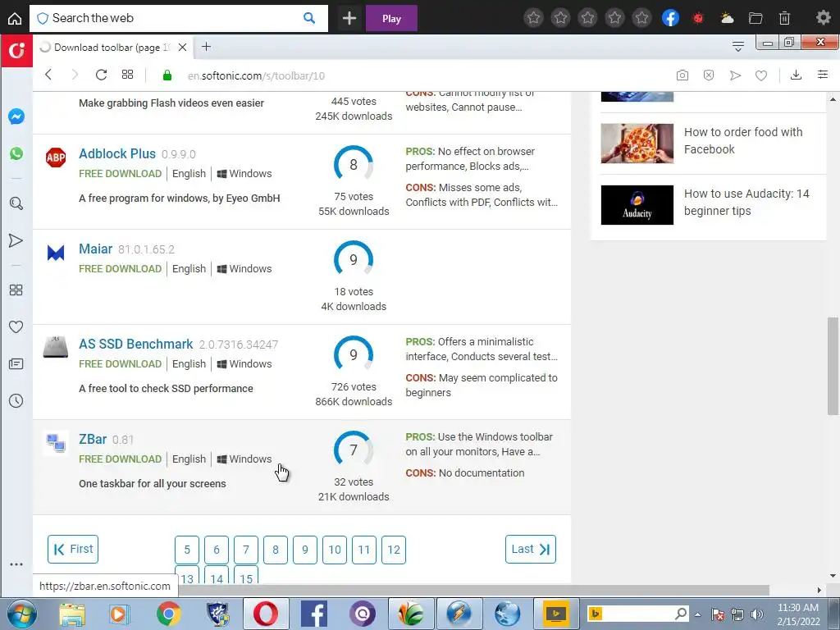840x630 pixels.
Task: Click the home icon in top bar
Action: (15, 18)
